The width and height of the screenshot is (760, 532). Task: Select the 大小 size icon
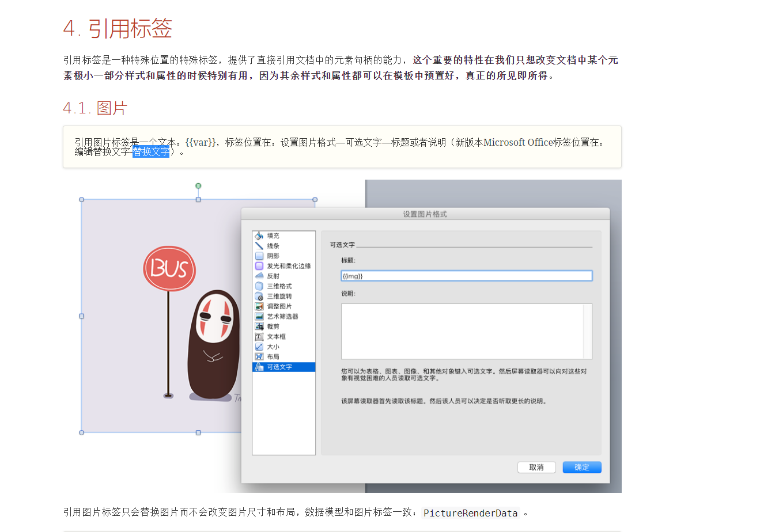click(x=259, y=347)
